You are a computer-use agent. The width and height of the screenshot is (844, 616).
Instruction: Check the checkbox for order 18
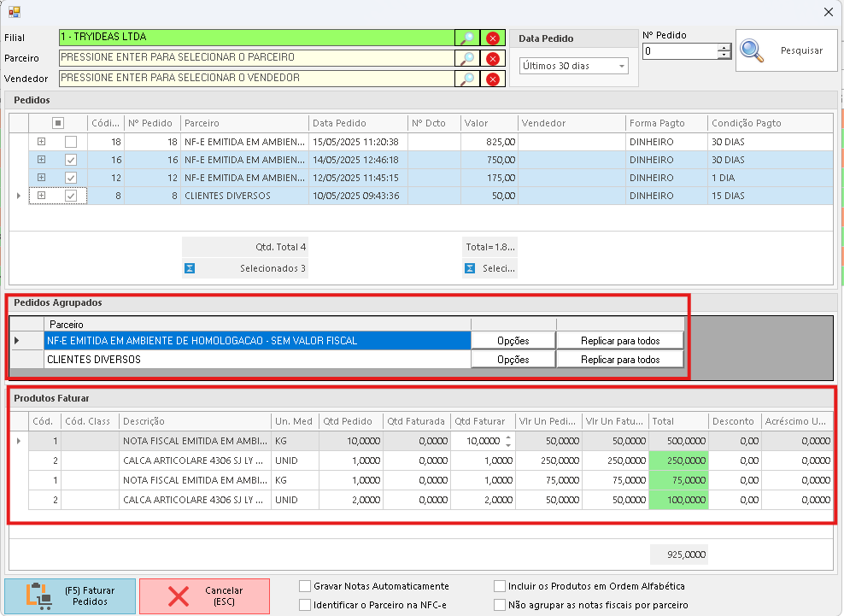click(x=71, y=142)
